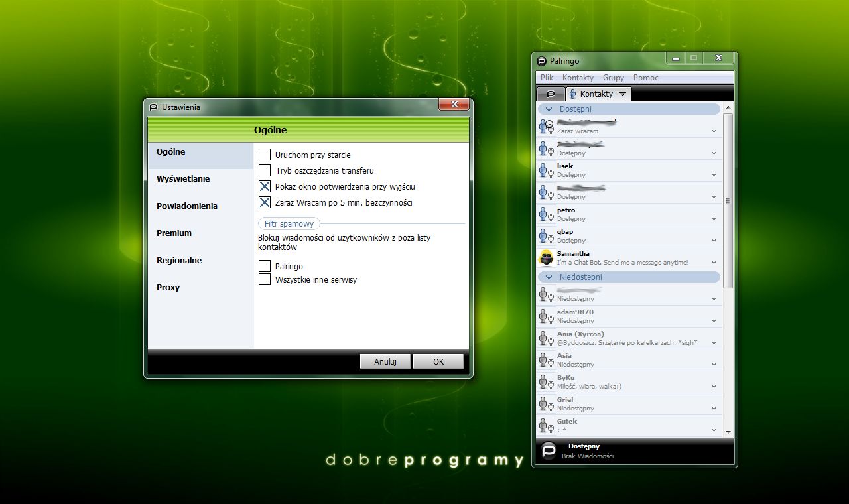849x504 pixels.
Task: Open Kontakty tab dropdown arrow
Action: (x=622, y=94)
